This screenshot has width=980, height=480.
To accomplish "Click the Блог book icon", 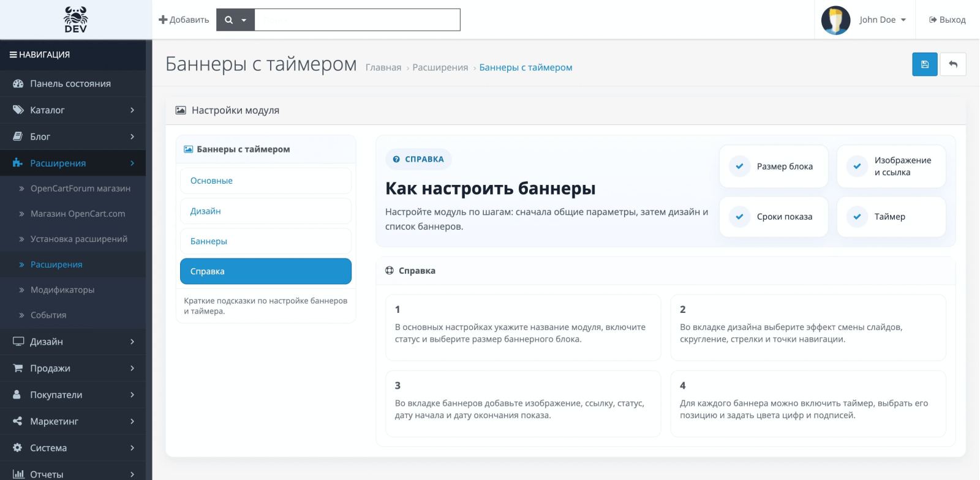I will pyautogui.click(x=18, y=137).
